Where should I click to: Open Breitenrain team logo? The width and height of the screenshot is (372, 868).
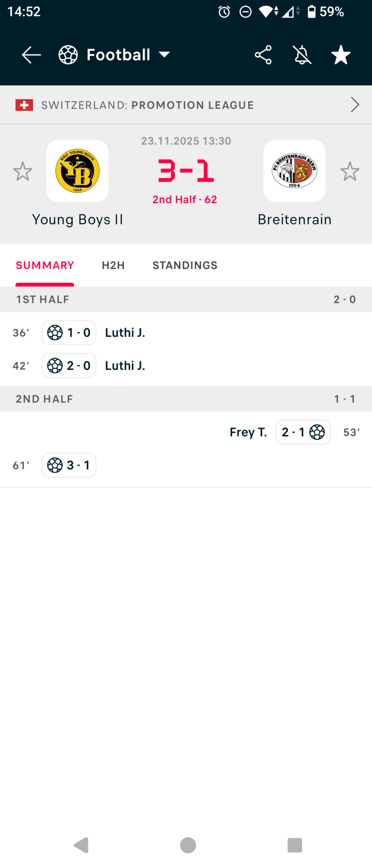point(294,171)
